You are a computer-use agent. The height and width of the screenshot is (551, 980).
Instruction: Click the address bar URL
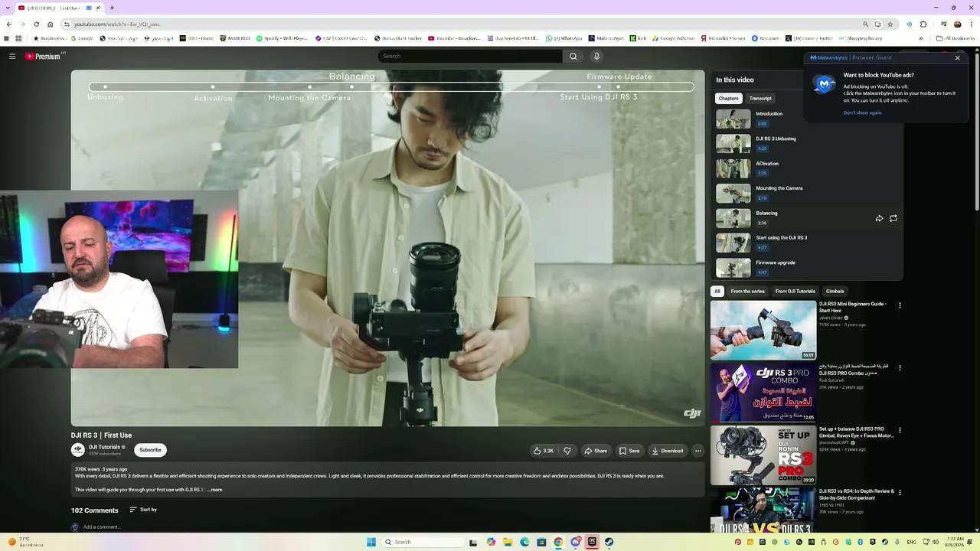[x=116, y=24]
